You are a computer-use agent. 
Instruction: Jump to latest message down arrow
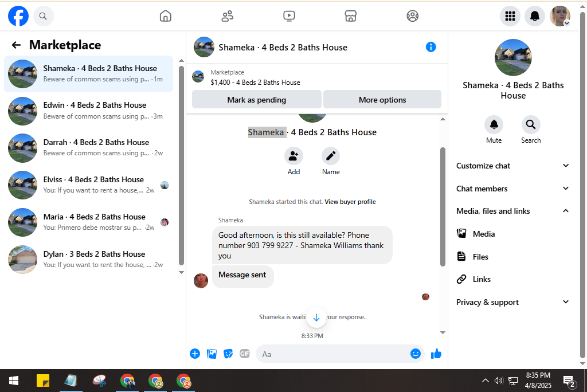click(316, 317)
